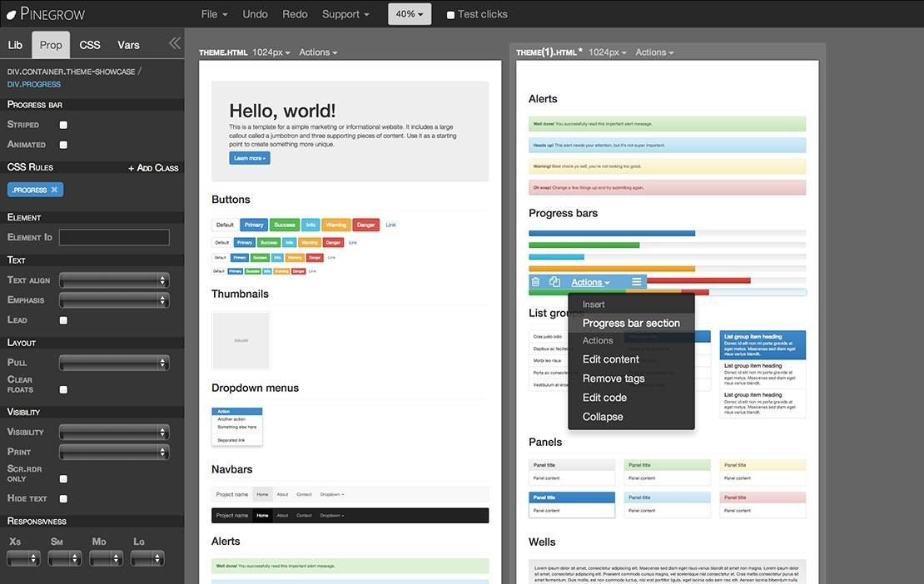Click the green Well done alert in theme(1).html
Screen dimensions: 924x584
[667, 124]
